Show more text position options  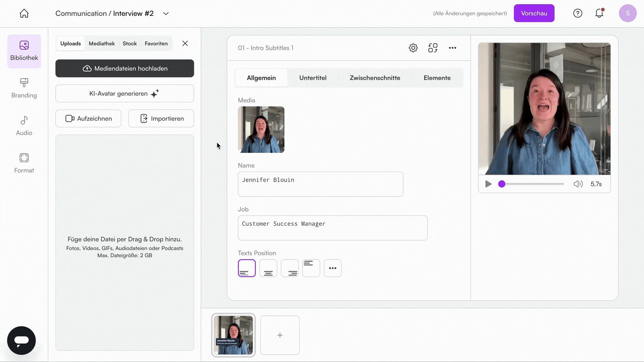pos(333,268)
